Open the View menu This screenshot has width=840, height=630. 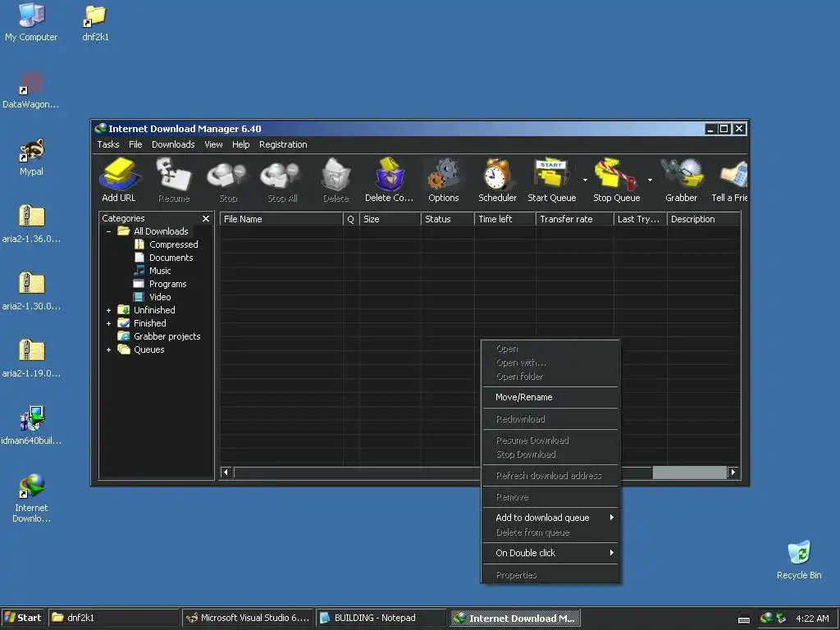[x=213, y=144]
